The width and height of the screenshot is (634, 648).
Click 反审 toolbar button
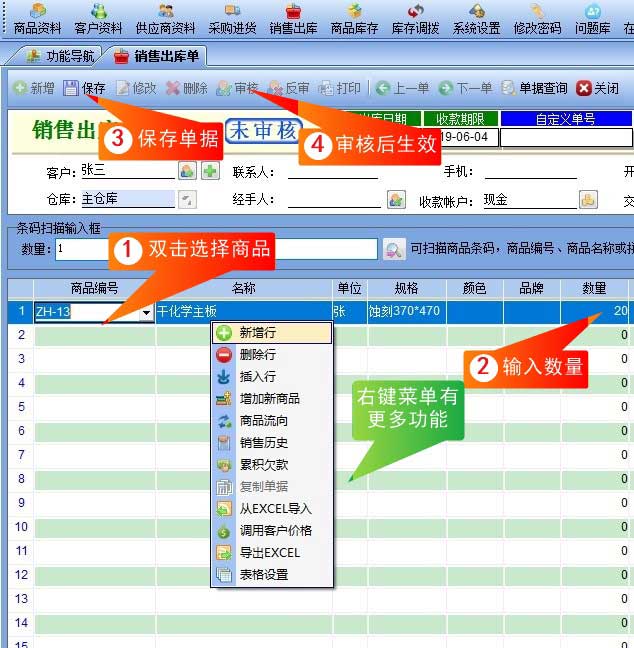(x=288, y=88)
